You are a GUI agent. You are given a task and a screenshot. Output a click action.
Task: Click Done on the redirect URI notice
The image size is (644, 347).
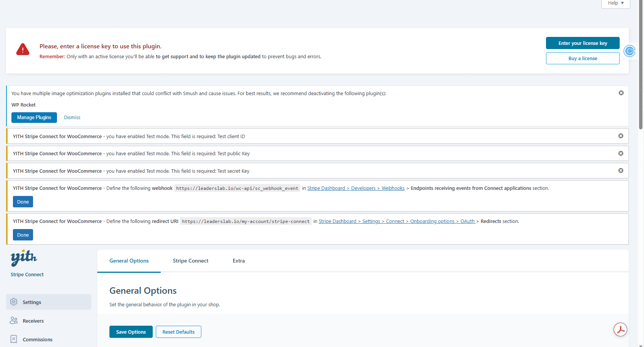(23, 235)
